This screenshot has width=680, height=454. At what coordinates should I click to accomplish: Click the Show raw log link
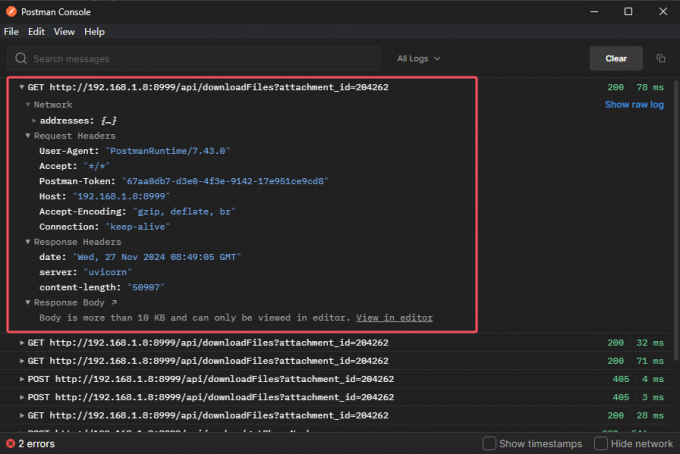pos(634,105)
